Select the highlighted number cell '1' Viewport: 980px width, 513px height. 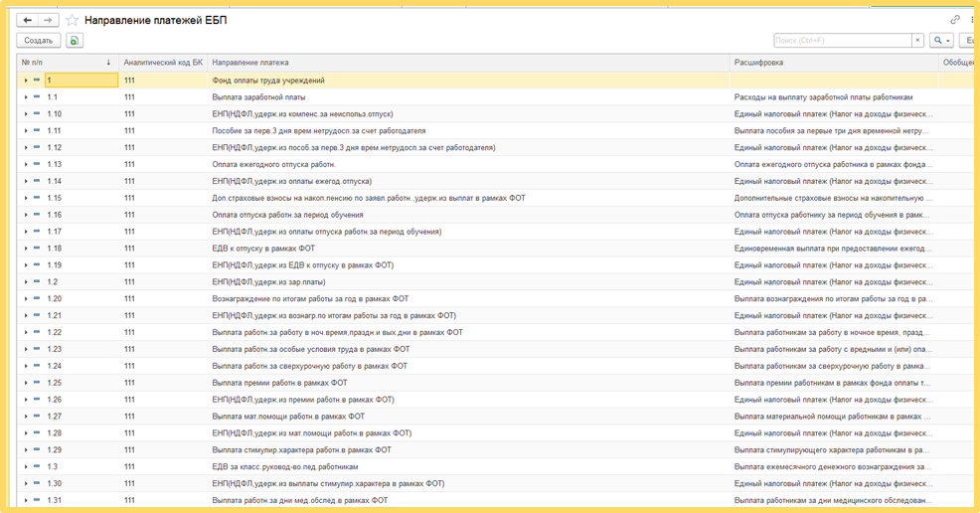point(82,81)
